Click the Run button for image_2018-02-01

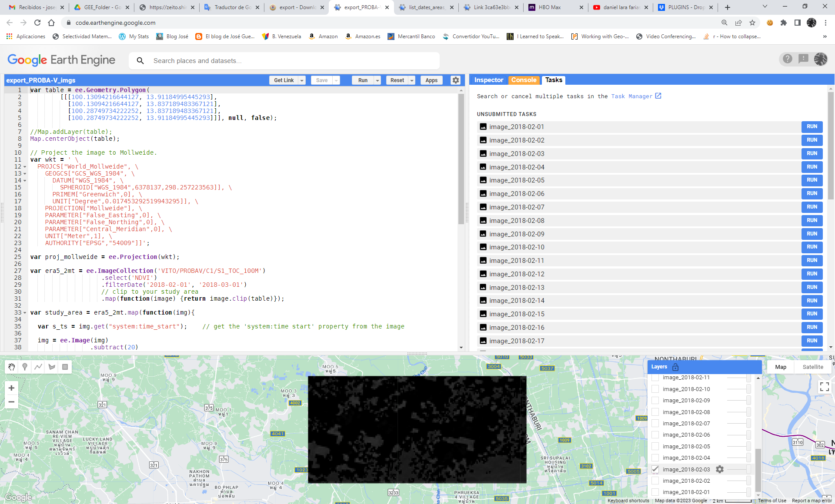coord(812,126)
